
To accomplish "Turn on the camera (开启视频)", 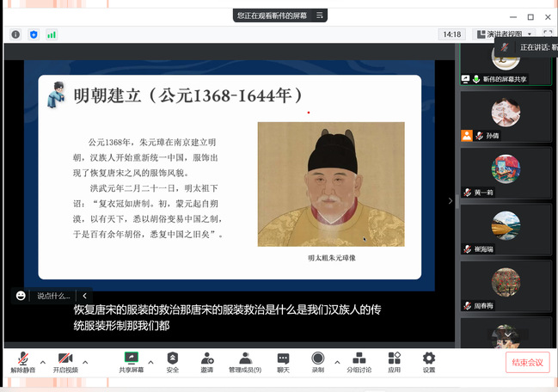I will 64,361.
